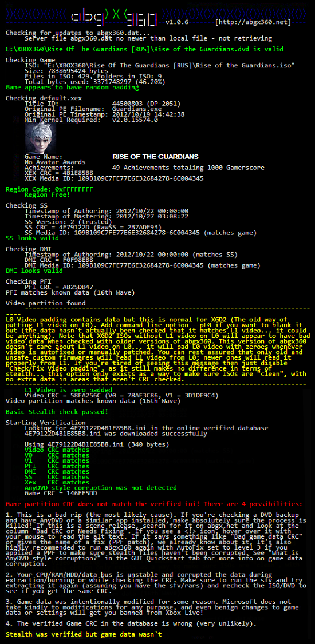Screen dimensions: 315x644
Task: Select red 'Game partition CRC does not match' warning
Action: (154, 504)
